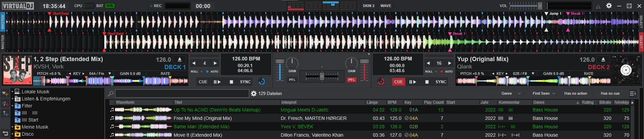644x139 pixels.
Task: Open Deck 2 red scratch wheel icon
Action: (x=381, y=81)
